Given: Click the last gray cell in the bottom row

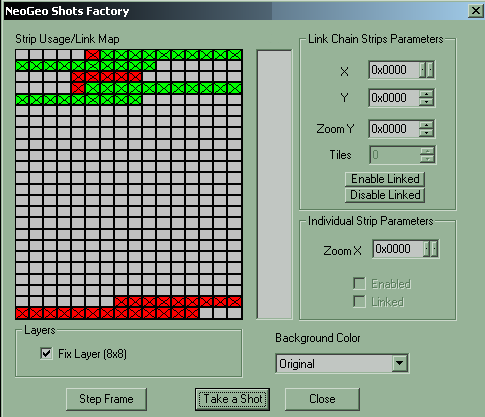Looking at the screenshot, I should [x=235, y=313].
